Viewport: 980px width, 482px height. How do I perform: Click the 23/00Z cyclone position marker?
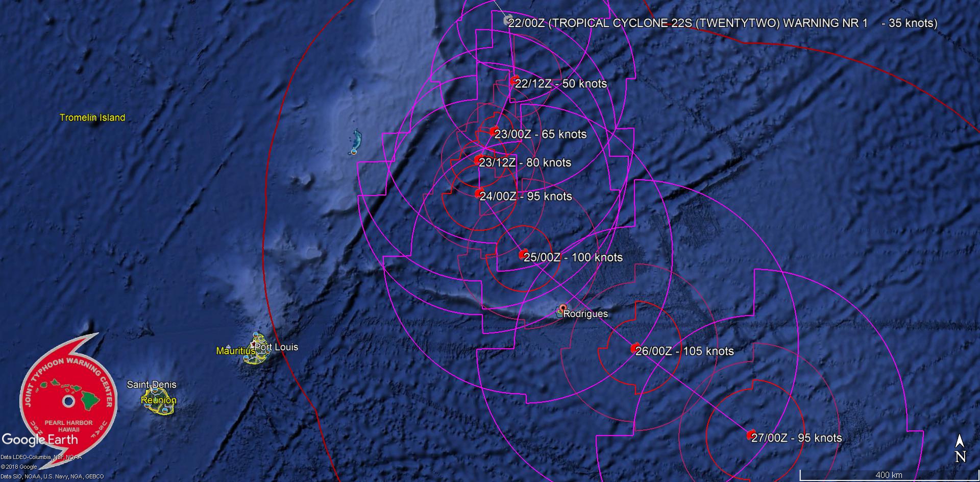(x=494, y=132)
